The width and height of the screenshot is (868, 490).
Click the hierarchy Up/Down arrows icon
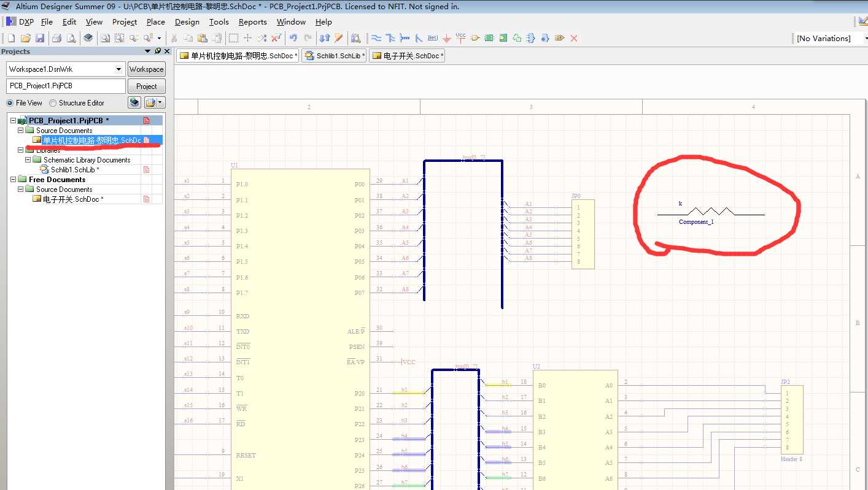tap(325, 38)
